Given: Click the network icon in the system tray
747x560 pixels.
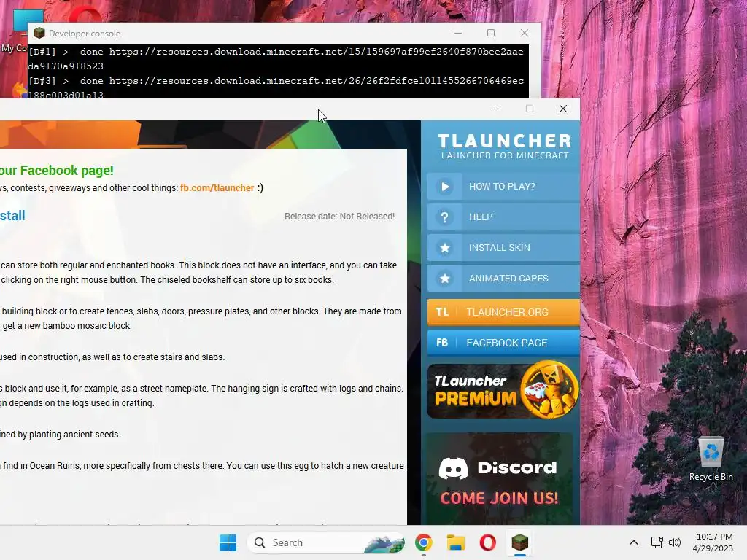Looking at the screenshot, I should 657,542.
